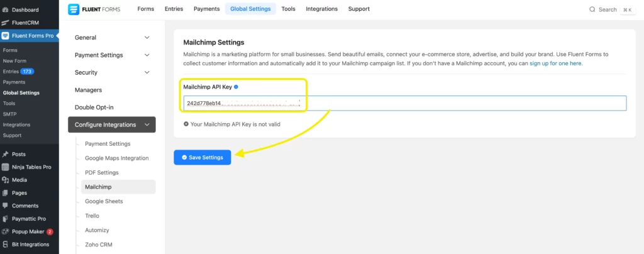The height and width of the screenshot is (254, 644).
Task: Click the Bit Integrations icon
Action: [5, 245]
